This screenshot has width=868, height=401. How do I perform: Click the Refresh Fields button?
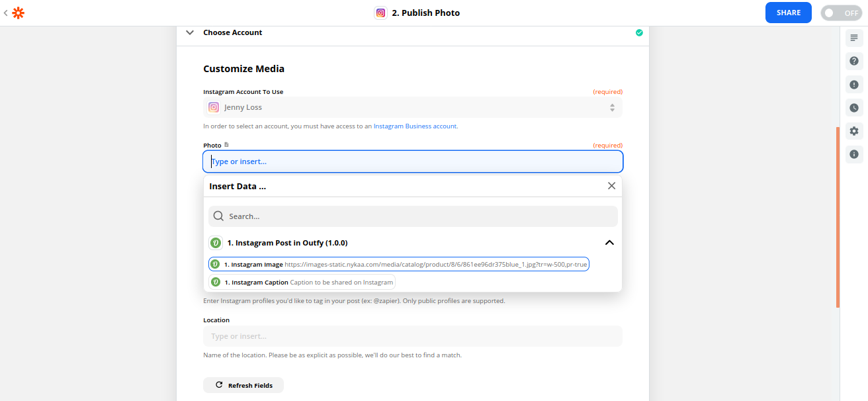click(x=243, y=385)
